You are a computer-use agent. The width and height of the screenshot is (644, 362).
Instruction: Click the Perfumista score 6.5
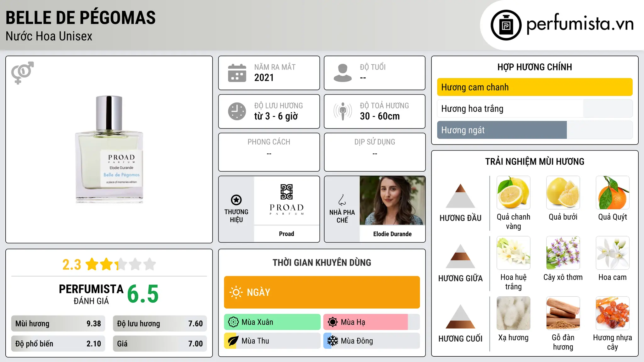[x=143, y=294]
